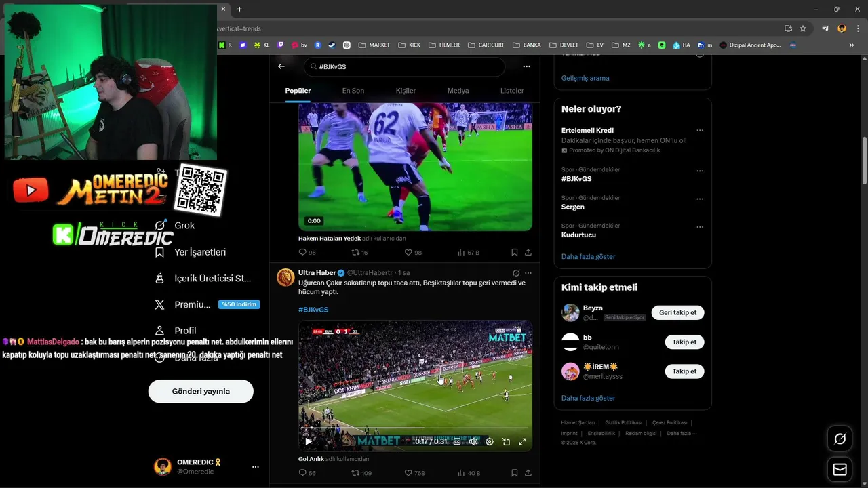Open the BANKA bookmarks folder
This screenshot has width=868, height=488.
527,45
